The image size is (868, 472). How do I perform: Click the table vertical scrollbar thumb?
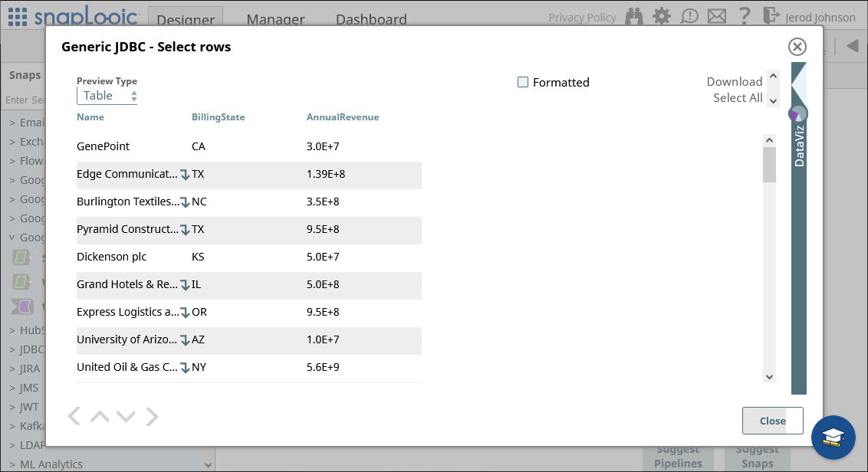pos(769,164)
